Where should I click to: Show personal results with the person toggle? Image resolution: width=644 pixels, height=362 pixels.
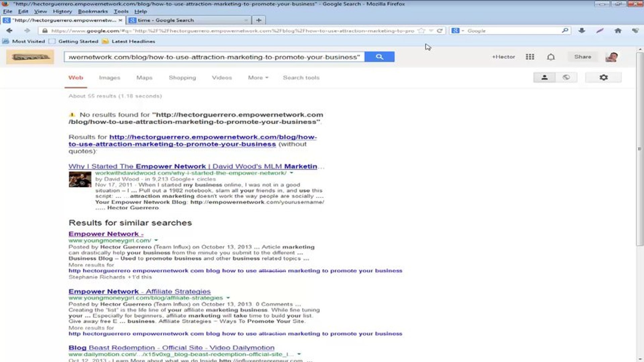click(544, 77)
